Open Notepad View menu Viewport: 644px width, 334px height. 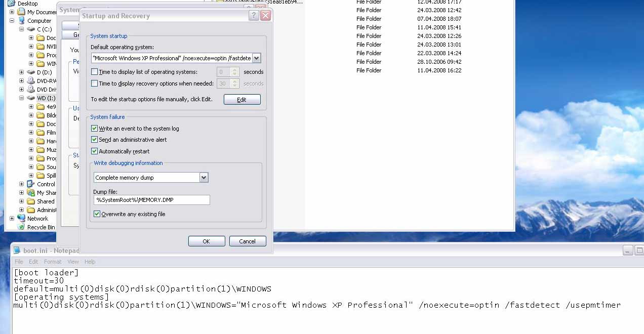tap(73, 262)
